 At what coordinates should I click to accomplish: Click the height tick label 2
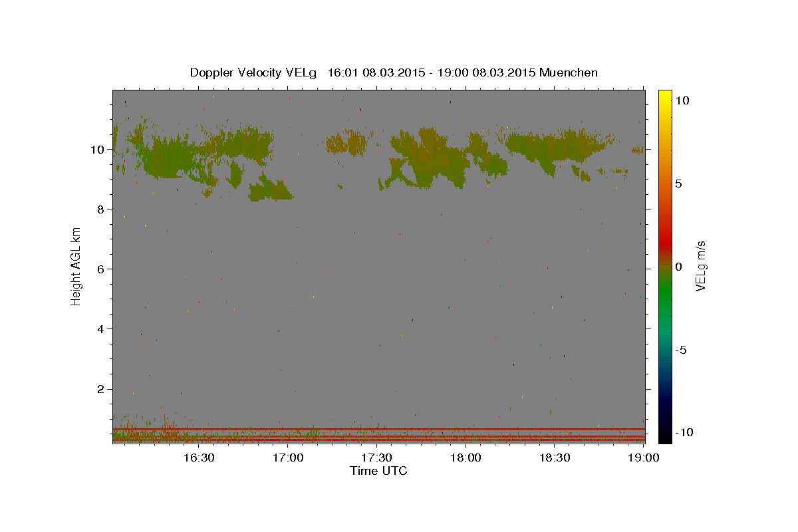[102, 389]
